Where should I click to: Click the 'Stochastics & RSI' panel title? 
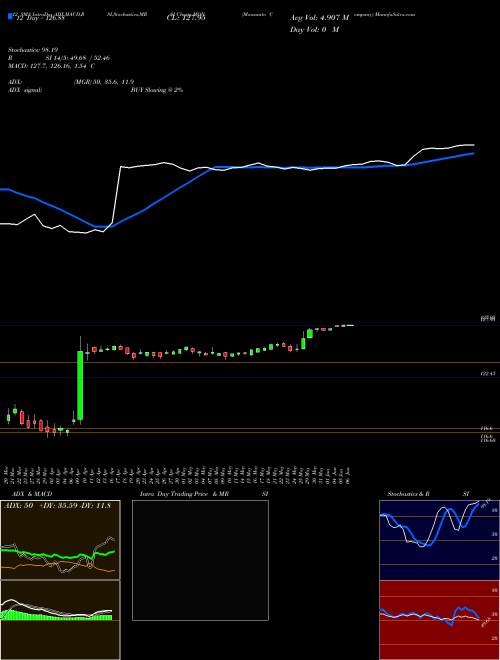pos(428,494)
